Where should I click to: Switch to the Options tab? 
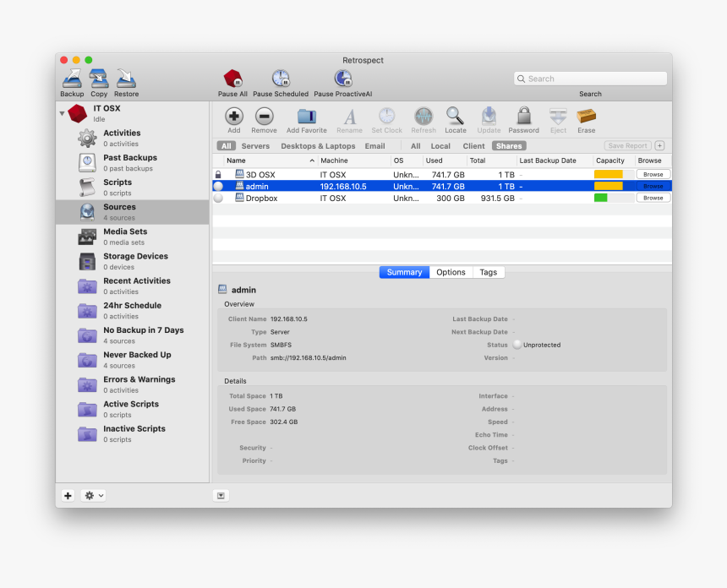tap(451, 272)
